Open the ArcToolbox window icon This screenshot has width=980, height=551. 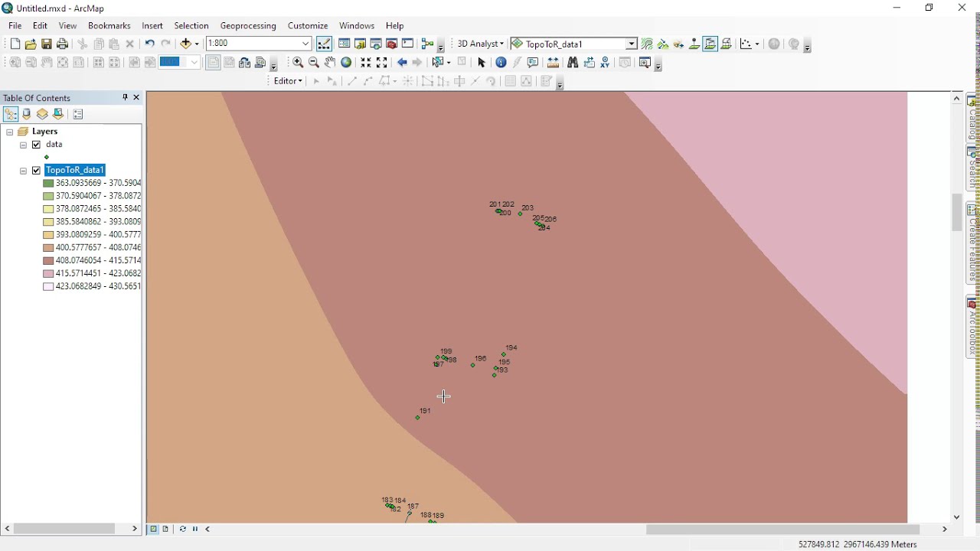coord(392,44)
